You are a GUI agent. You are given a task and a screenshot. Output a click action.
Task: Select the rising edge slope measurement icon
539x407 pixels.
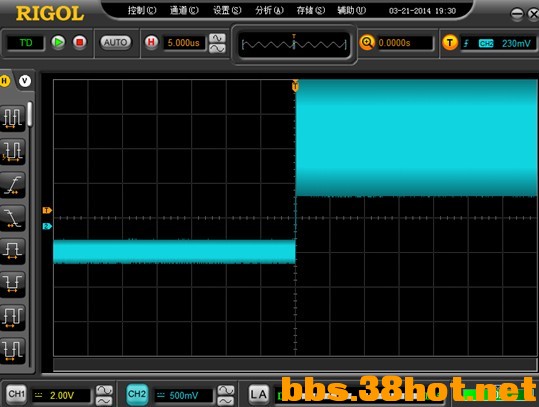[x=13, y=185]
